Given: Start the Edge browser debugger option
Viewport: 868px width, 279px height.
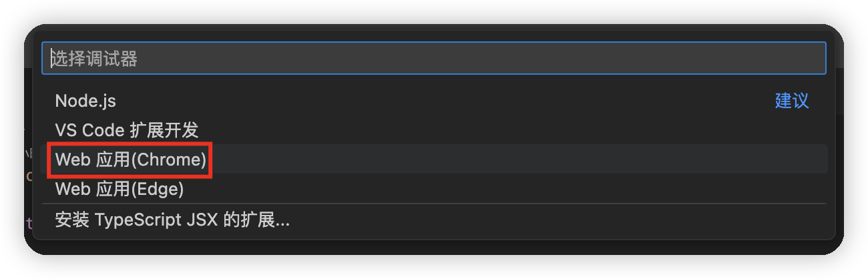Looking at the screenshot, I should point(434,189).
